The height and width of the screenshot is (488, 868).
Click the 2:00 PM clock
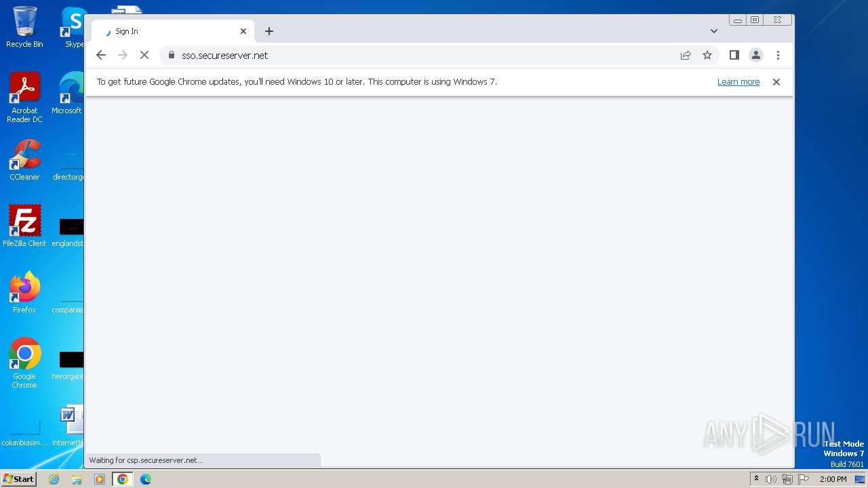[x=833, y=479]
